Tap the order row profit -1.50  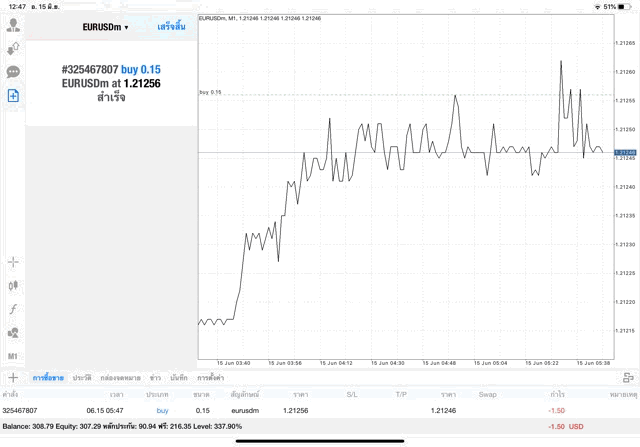point(557,411)
